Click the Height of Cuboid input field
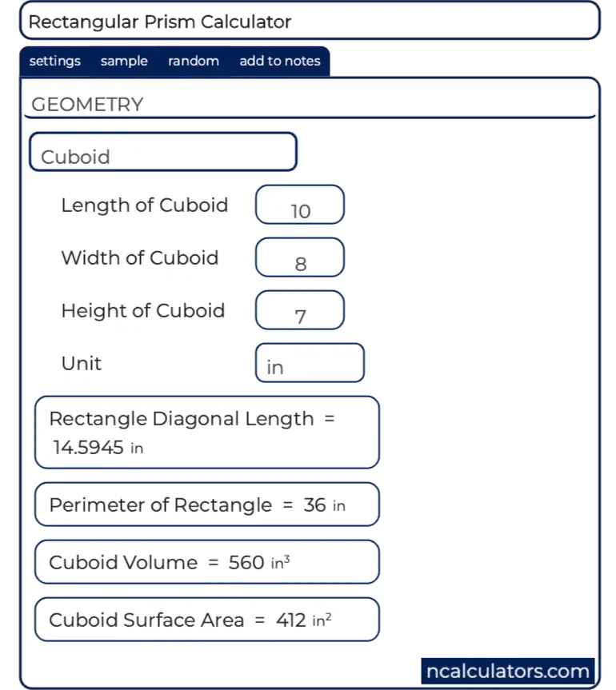The image size is (616, 690). (299, 310)
